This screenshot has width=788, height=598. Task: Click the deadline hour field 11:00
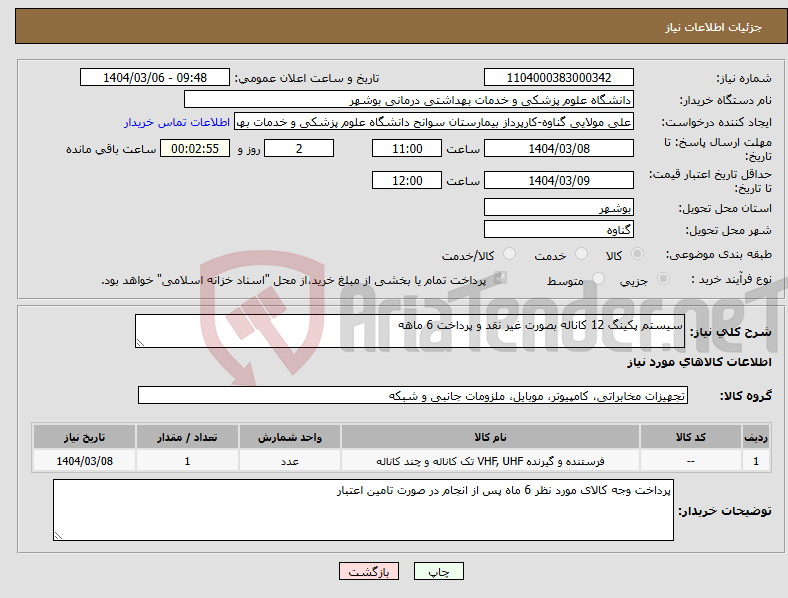(x=407, y=148)
